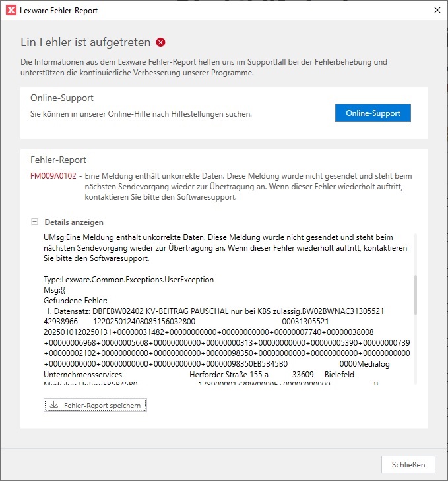Screen dimensions: 448x482
Task: Click the 'Ein Fehler ist aufgetreten' heading
Action: (86, 42)
